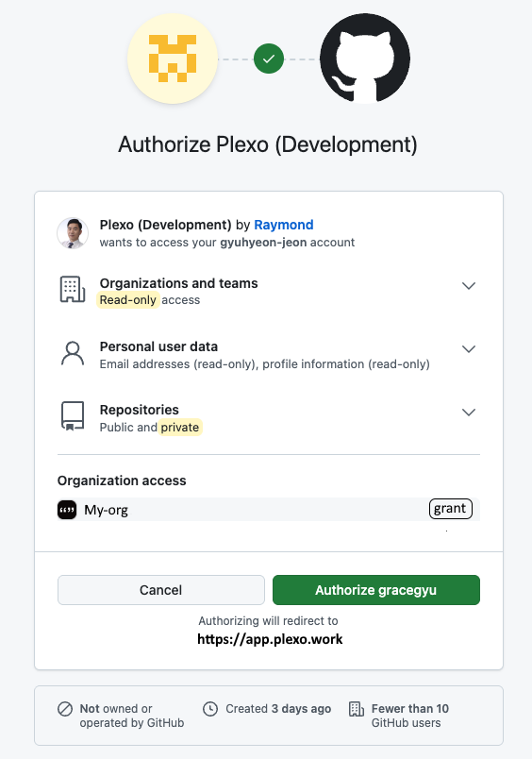The width and height of the screenshot is (532, 759).
Task: Click the GitHub Octocat logo
Action: [x=365, y=59]
